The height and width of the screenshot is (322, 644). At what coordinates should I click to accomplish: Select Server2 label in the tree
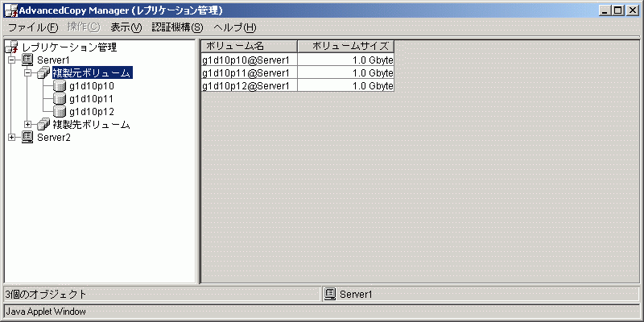tap(53, 138)
